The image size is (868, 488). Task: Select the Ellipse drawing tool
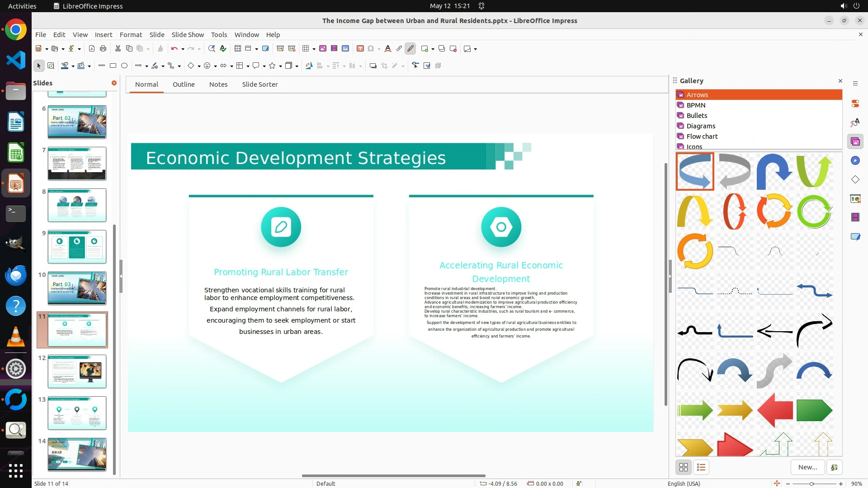pyautogui.click(x=124, y=66)
